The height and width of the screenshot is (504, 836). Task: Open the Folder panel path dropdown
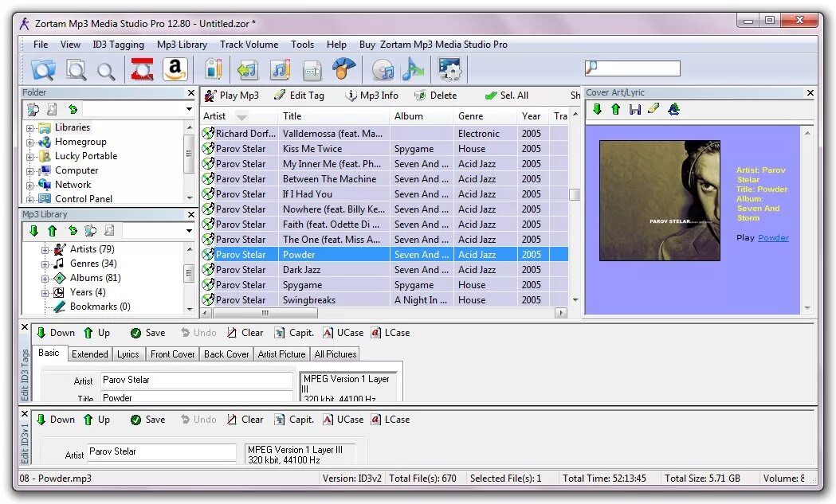189,109
